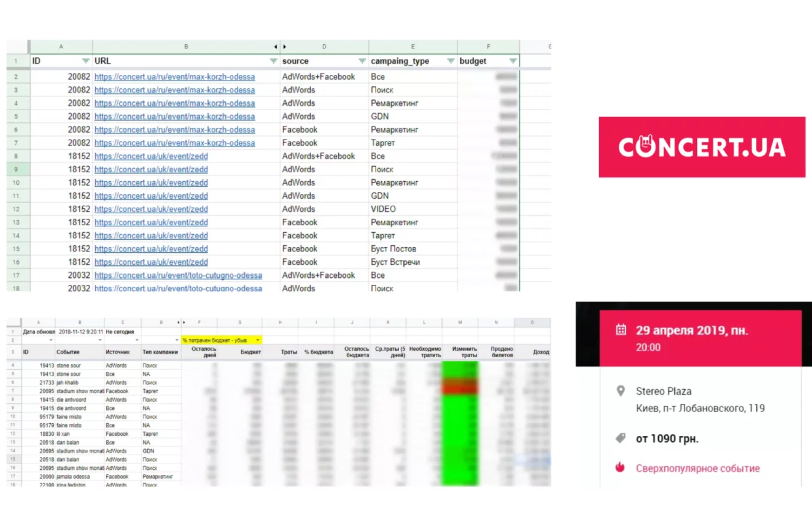Open the filter icon in ID header
812x525 pixels.
coord(85,61)
